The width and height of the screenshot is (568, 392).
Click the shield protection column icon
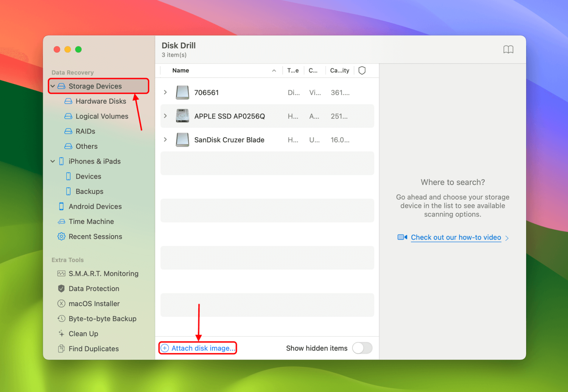pos(362,71)
